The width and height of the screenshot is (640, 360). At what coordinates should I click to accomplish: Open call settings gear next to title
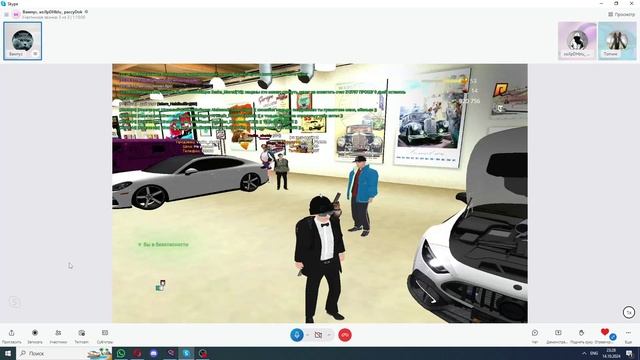(x=86, y=12)
